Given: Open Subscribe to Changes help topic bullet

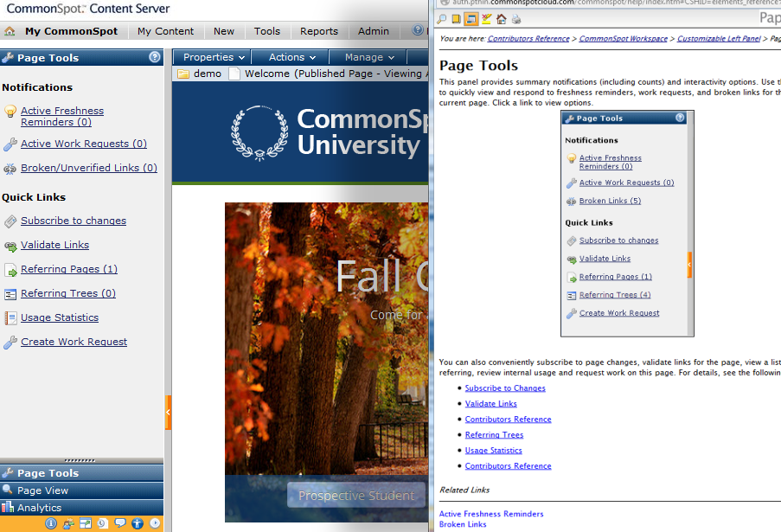Looking at the screenshot, I should 505,388.
